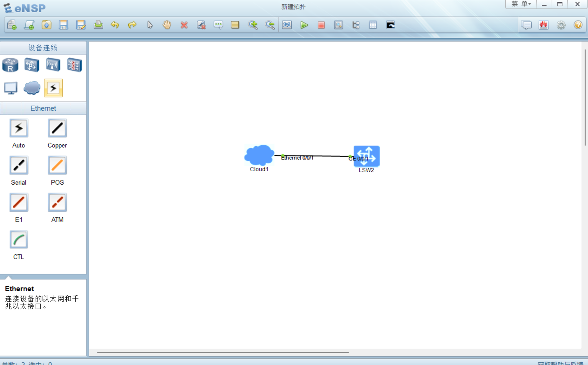Select the WLAN device category
This screenshot has height=365, width=588.
[53, 65]
